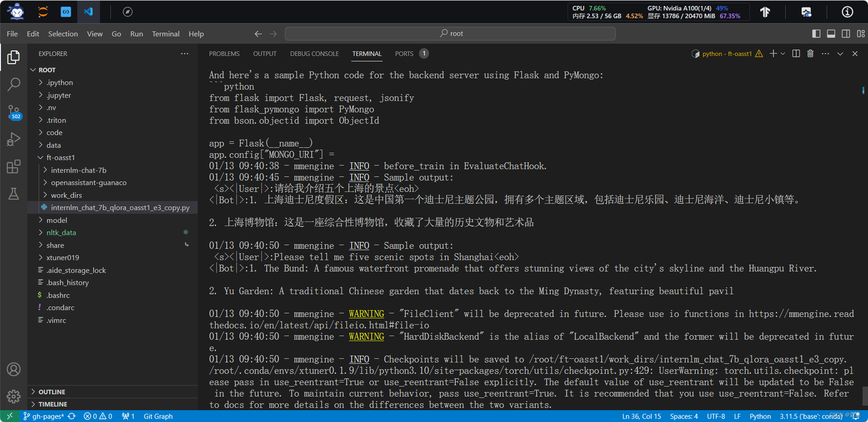
Task: Open the Search view in activity bar
Action: point(14,84)
